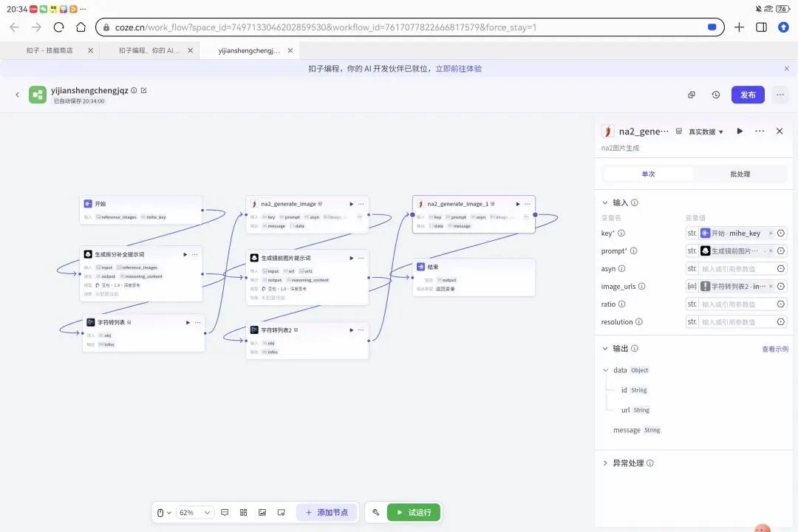798x532 pixels.
Task: Close the na2_gene node settings panel
Action: point(780,132)
